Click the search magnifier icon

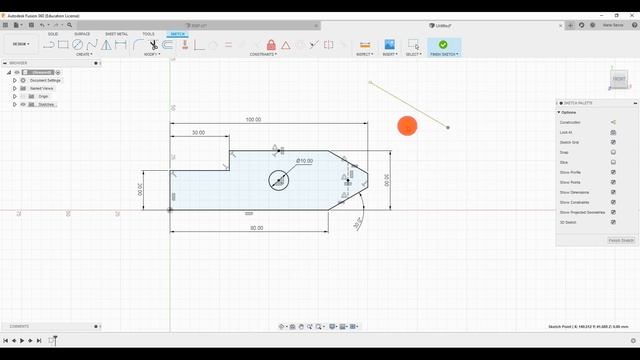point(70,25)
